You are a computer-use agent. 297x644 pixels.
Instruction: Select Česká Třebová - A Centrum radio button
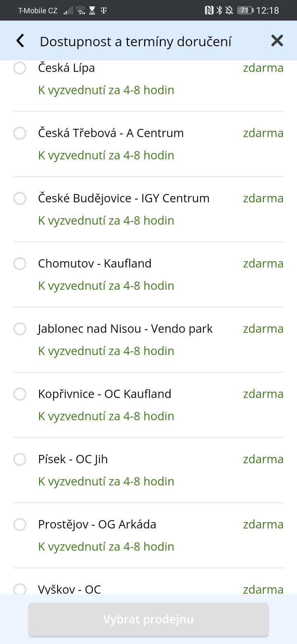tap(20, 133)
